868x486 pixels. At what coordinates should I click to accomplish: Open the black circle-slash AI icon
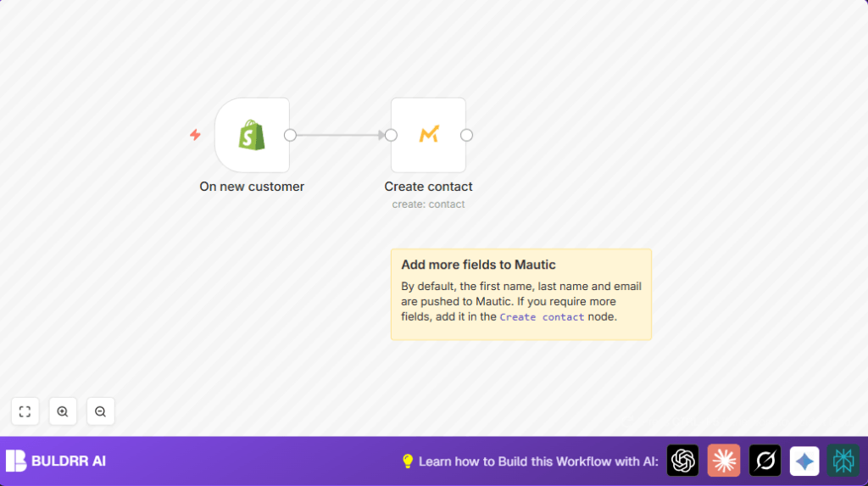(765, 461)
